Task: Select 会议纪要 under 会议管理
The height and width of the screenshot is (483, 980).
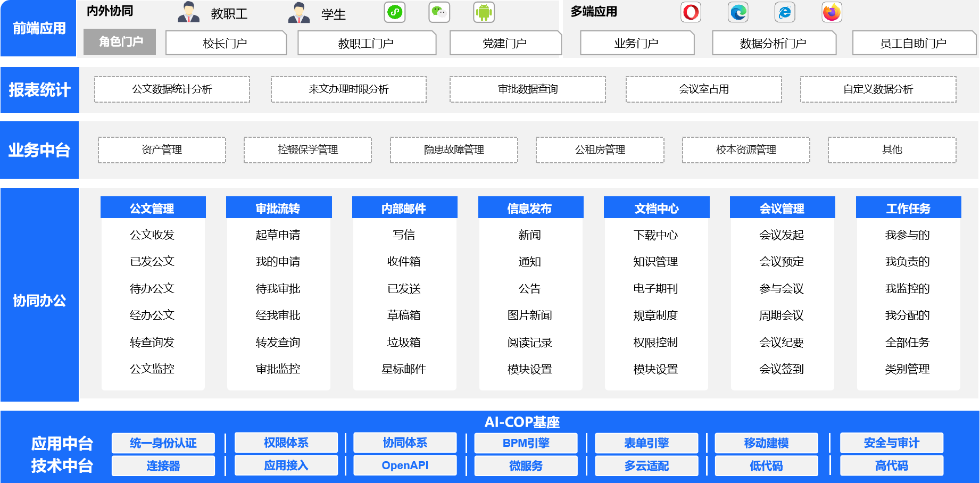Action: point(782,343)
